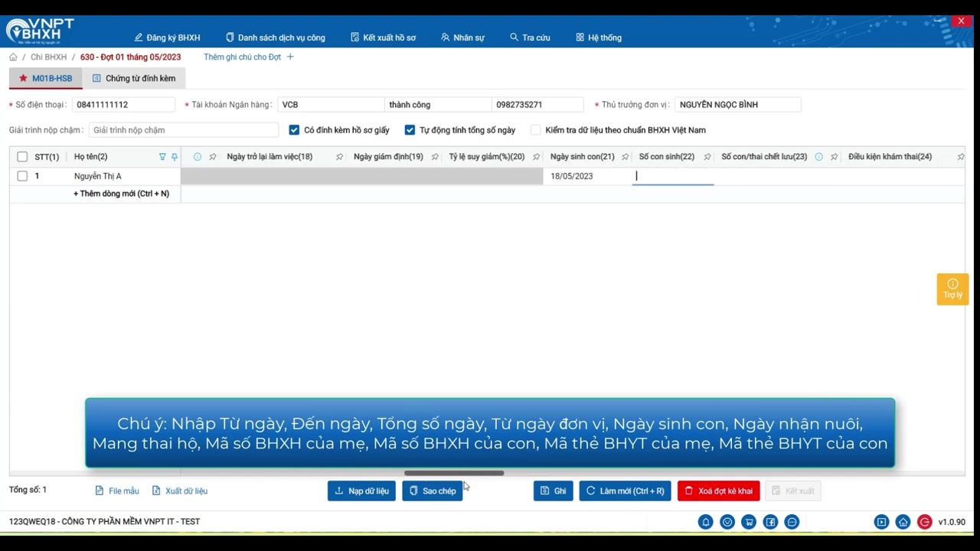Viewport: 980px width, 551px height.
Task: Click the filter icon in Họ tên column
Action: [162, 157]
